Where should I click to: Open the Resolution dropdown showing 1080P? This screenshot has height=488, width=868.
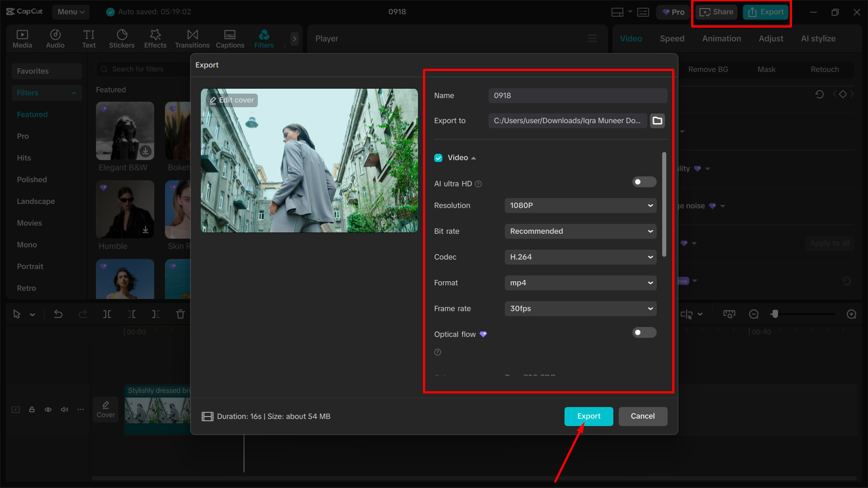[x=580, y=205]
